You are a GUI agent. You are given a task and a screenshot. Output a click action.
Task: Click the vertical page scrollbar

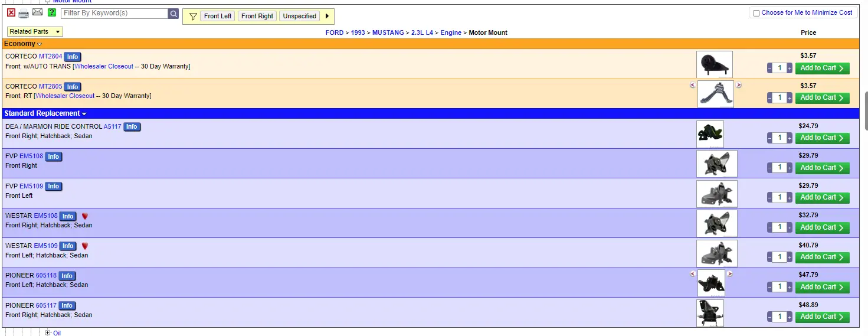tap(866, 111)
